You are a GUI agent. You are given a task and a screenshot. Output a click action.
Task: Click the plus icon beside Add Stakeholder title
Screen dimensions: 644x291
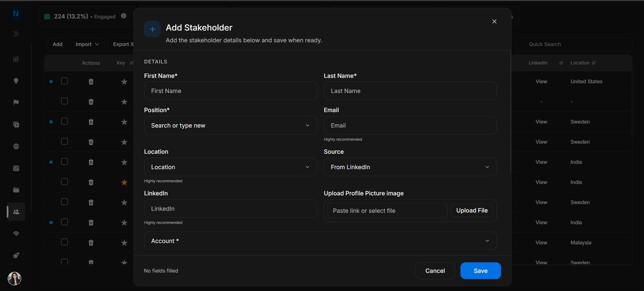click(152, 29)
